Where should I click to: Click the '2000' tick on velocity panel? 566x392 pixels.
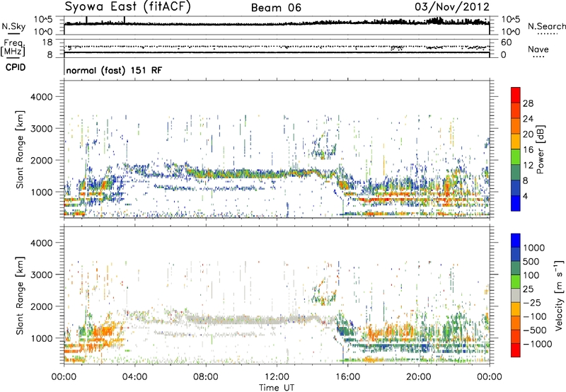point(41,306)
